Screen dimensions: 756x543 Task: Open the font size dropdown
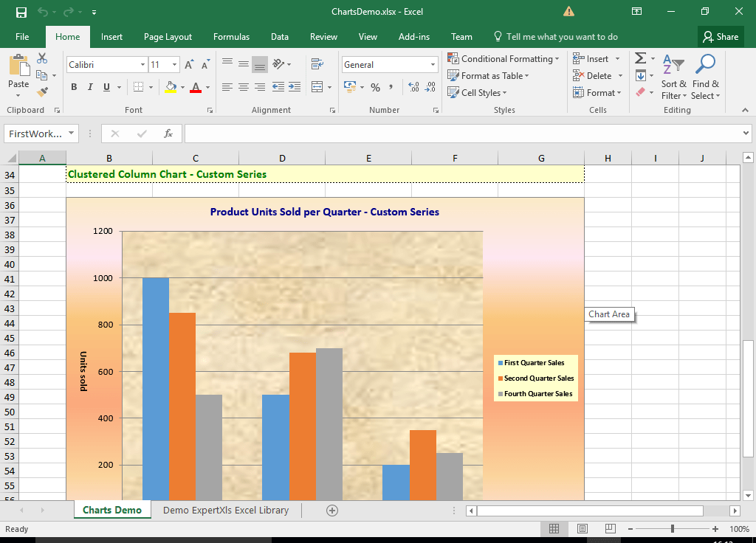point(174,64)
